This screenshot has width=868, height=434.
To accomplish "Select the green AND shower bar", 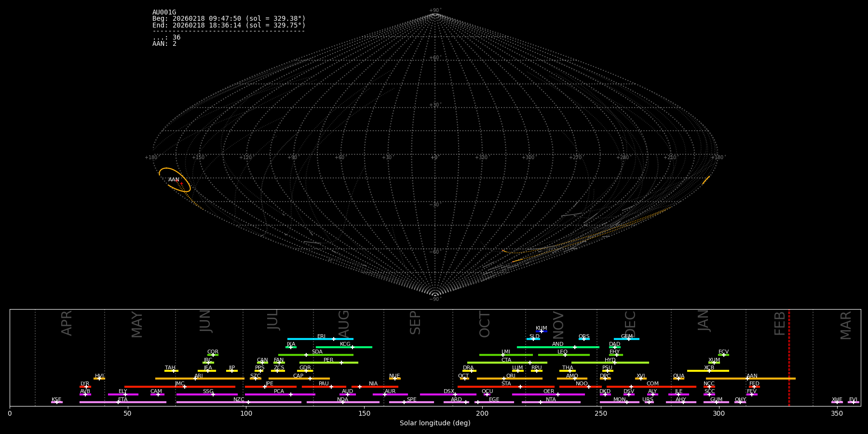I will (x=558, y=347).
